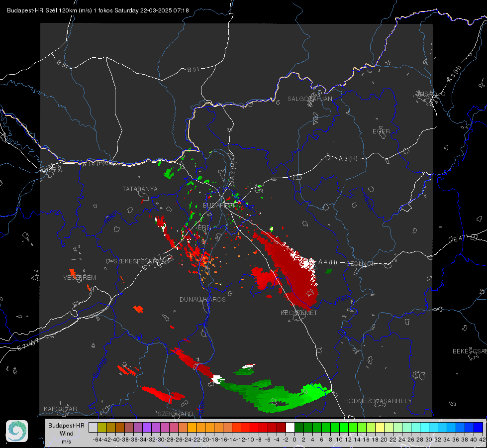Viewport: 487px width, 448px height.
Task: Click the A 2 (H) road label
Action: pyautogui.click(x=233, y=171)
